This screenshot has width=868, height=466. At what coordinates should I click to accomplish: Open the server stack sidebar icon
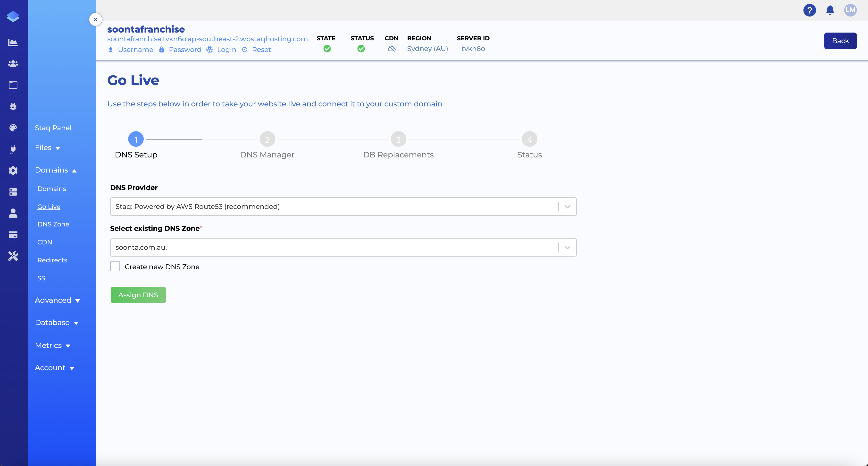tap(13, 192)
